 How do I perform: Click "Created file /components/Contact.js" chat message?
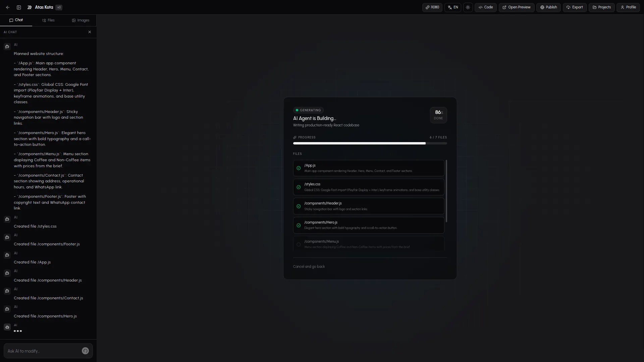(x=48, y=298)
